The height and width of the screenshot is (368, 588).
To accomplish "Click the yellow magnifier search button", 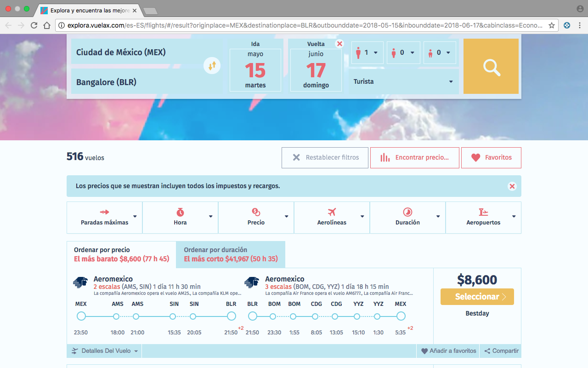I will pyautogui.click(x=491, y=66).
